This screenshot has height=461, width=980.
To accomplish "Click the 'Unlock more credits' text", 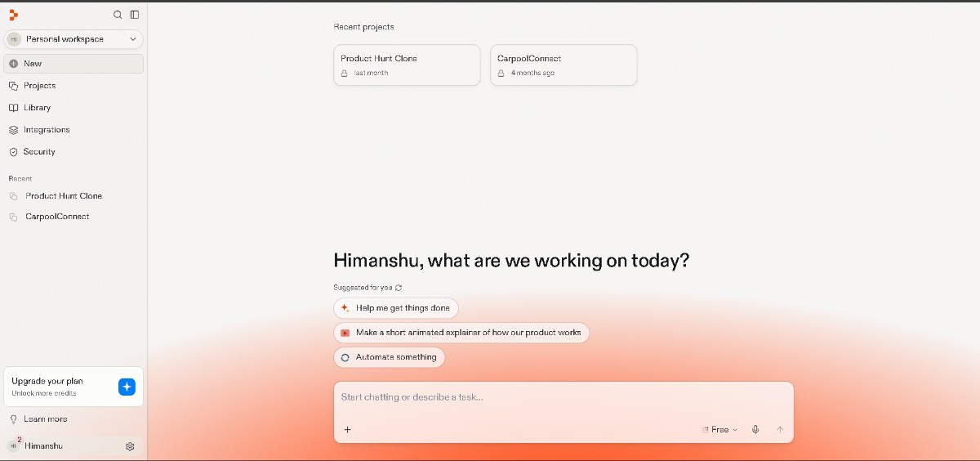I will (x=44, y=394).
